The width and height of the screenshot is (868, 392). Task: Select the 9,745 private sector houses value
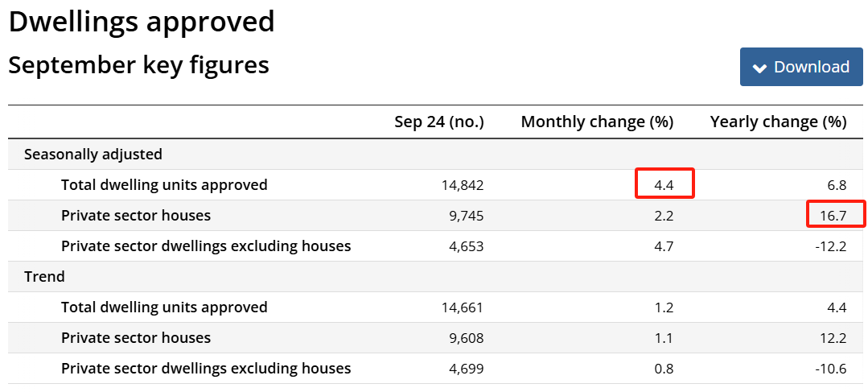click(467, 216)
